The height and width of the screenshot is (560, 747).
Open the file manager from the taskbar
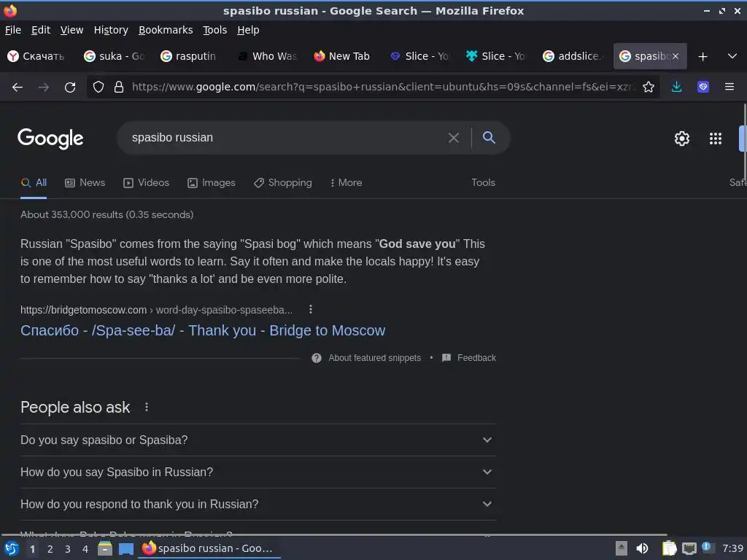[x=105, y=548]
